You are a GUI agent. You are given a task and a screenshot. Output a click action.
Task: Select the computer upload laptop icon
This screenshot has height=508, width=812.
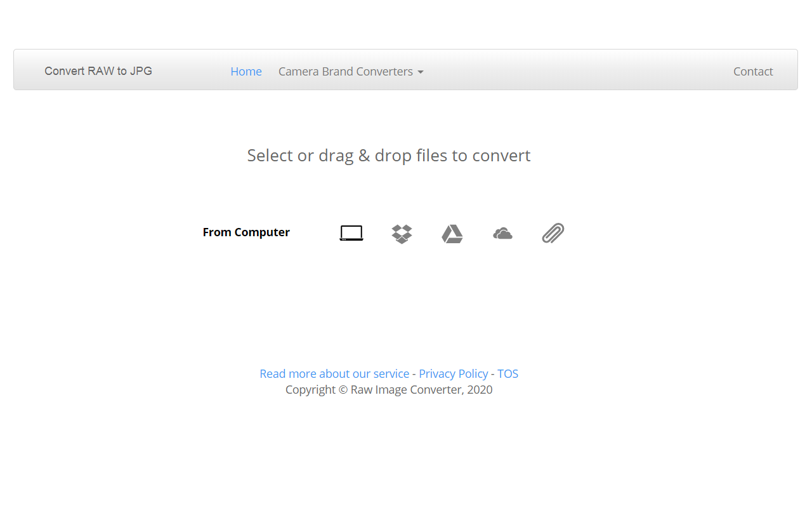click(x=351, y=233)
